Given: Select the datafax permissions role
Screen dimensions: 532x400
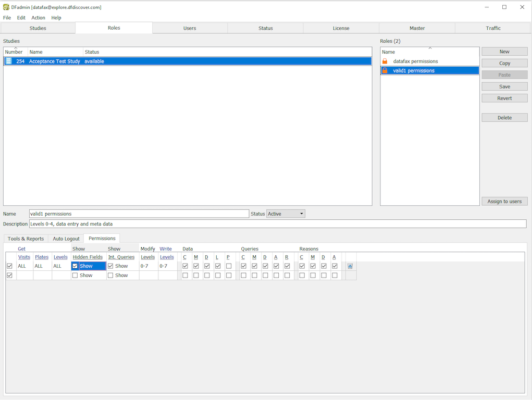Looking at the screenshot, I should click(x=415, y=61).
